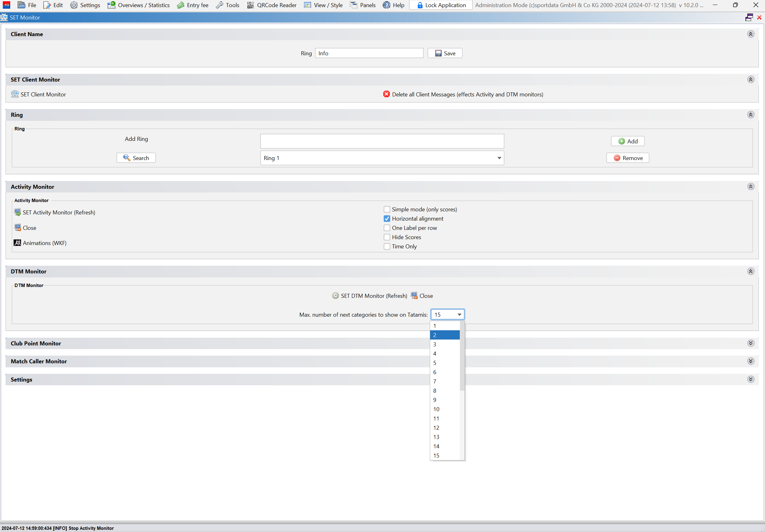Click the Lock Application padlock icon
The width and height of the screenshot is (765, 532).
coord(420,5)
